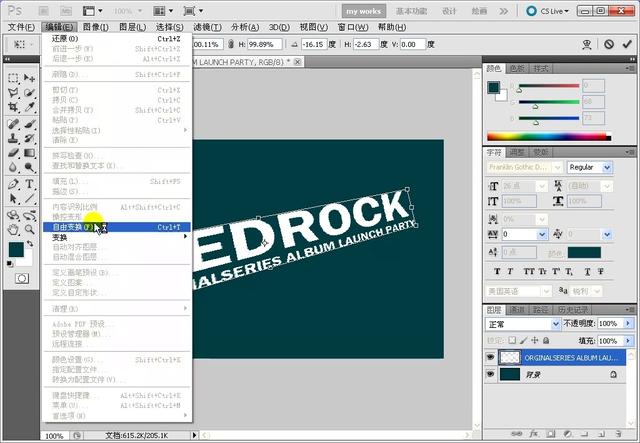Screen dimensions: 640x443
Task: Click the create new layer icon
Action: tap(601, 434)
